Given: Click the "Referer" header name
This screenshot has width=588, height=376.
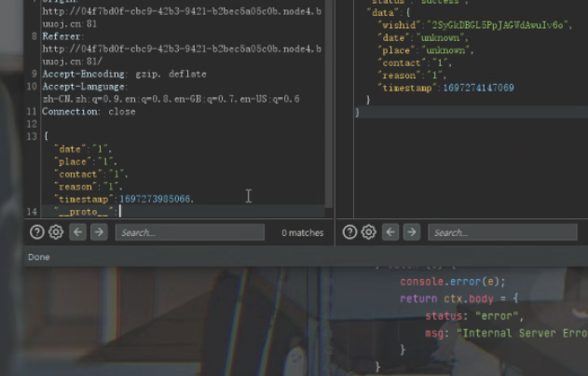Looking at the screenshot, I should 62,36.
